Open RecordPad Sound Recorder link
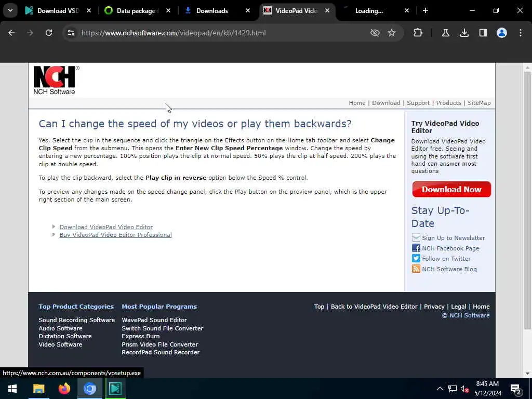Image resolution: width=532 pixels, height=399 pixels. (x=161, y=352)
